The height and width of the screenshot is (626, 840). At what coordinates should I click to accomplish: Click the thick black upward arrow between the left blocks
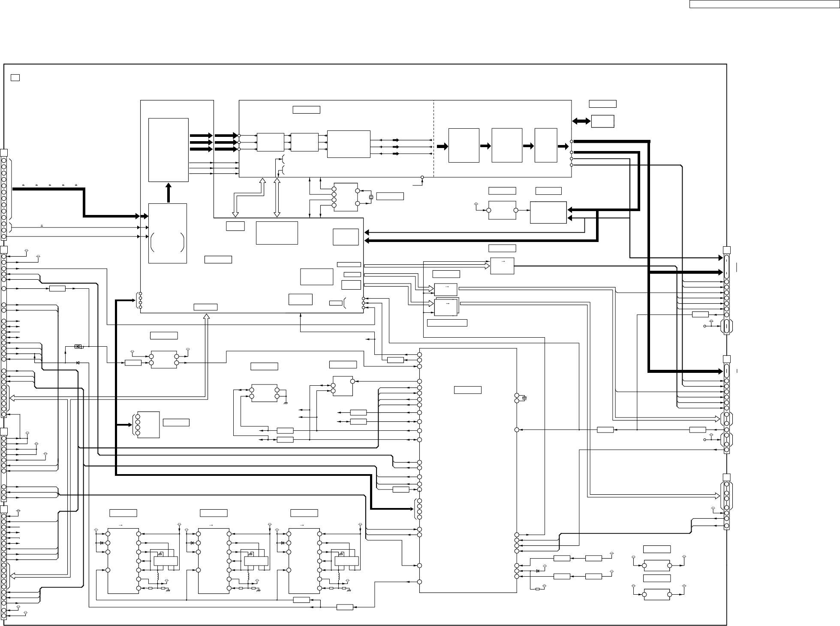point(168,193)
